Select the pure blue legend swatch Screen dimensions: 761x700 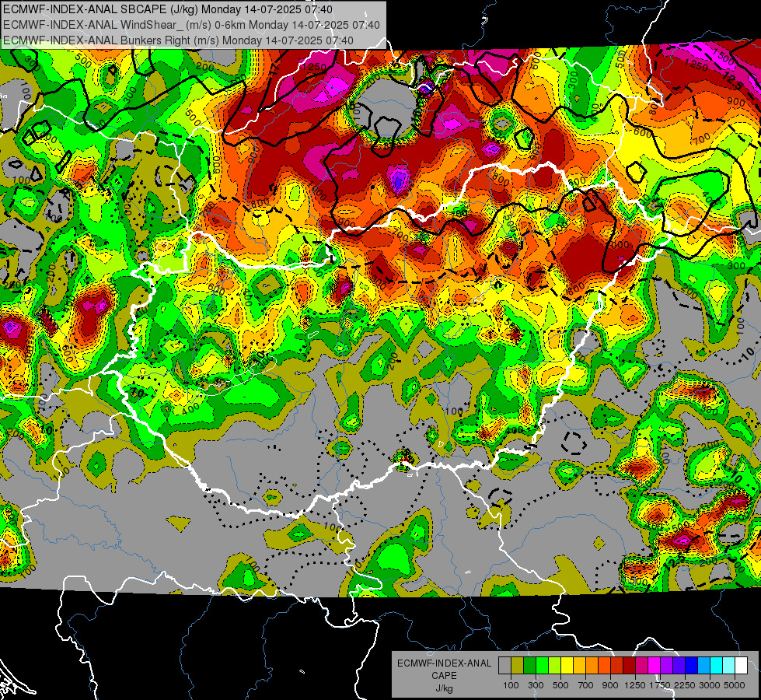point(691,665)
